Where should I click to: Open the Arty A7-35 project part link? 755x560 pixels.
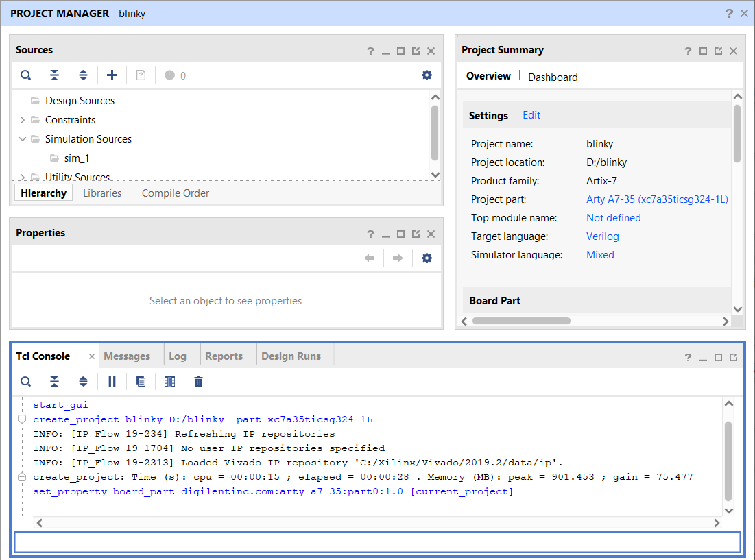click(657, 199)
